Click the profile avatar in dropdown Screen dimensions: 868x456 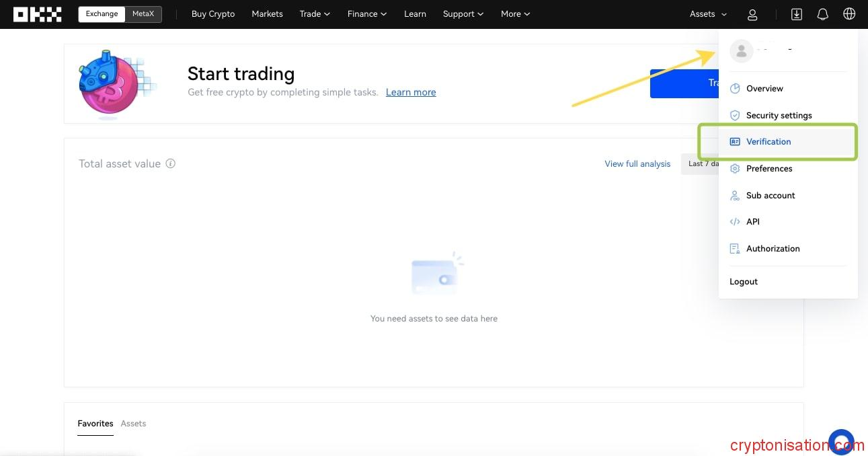pyautogui.click(x=741, y=51)
